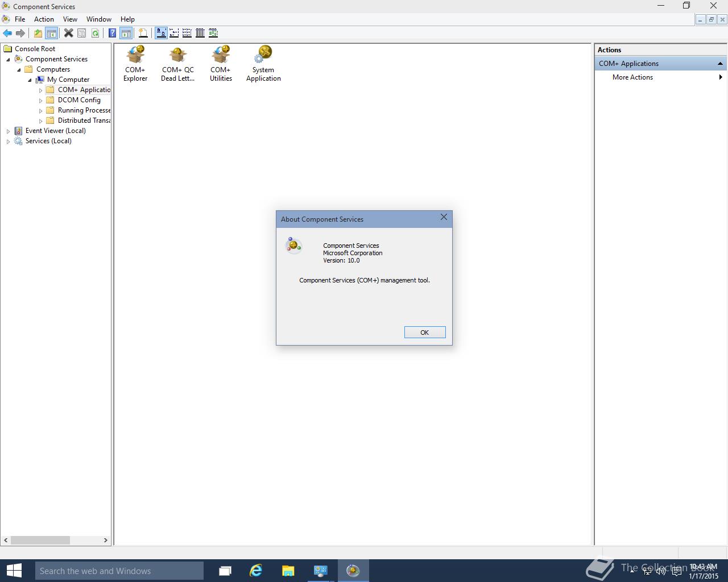Click the Forward arrow in the toolbar
Image resolution: width=728 pixels, height=582 pixels.
pos(20,33)
